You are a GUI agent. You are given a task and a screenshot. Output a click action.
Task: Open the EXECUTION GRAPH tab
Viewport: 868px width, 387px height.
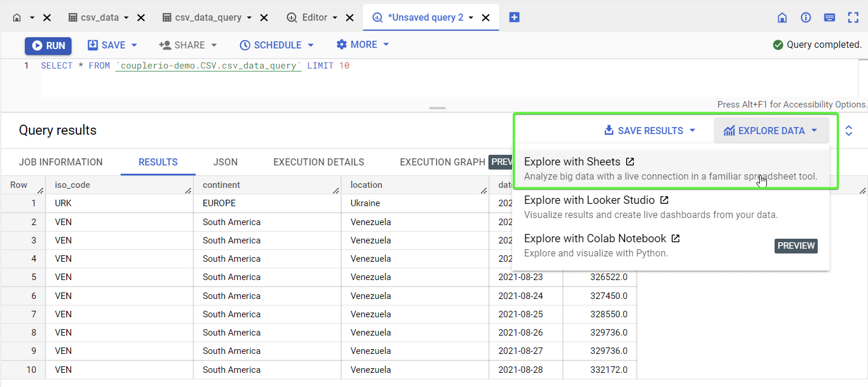pos(442,162)
